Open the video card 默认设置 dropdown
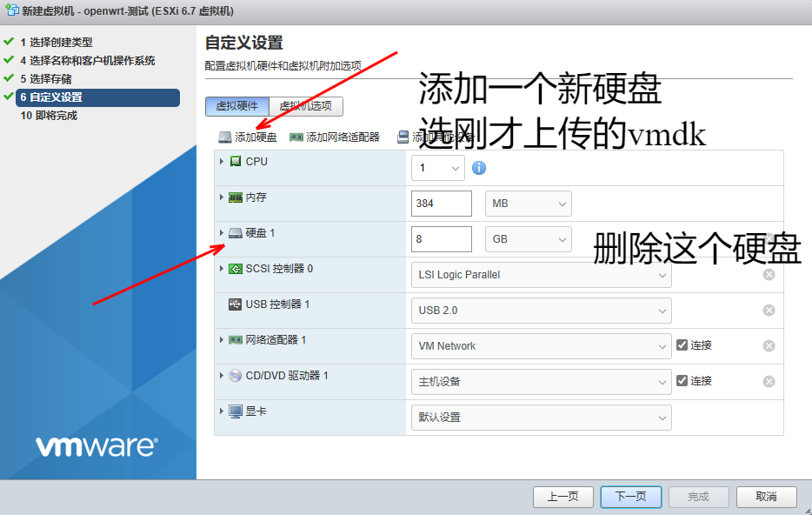Screen dimensions: 812x515 coord(541,418)
